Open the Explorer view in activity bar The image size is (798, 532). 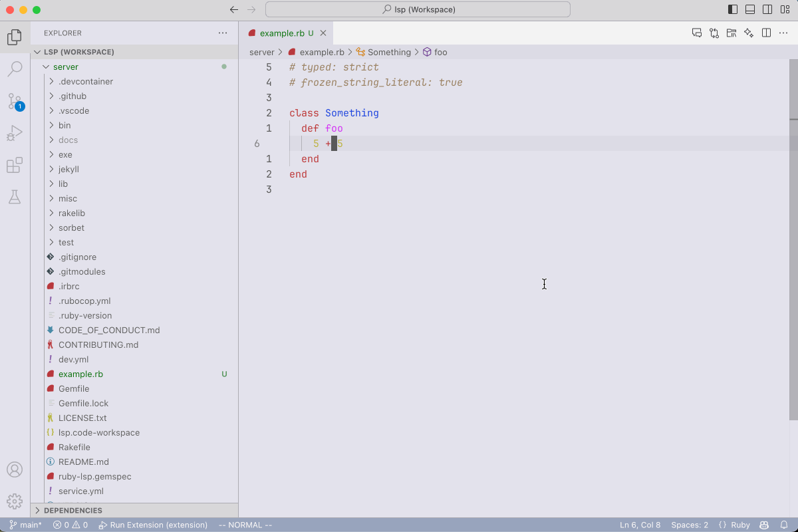pos(15,37)
